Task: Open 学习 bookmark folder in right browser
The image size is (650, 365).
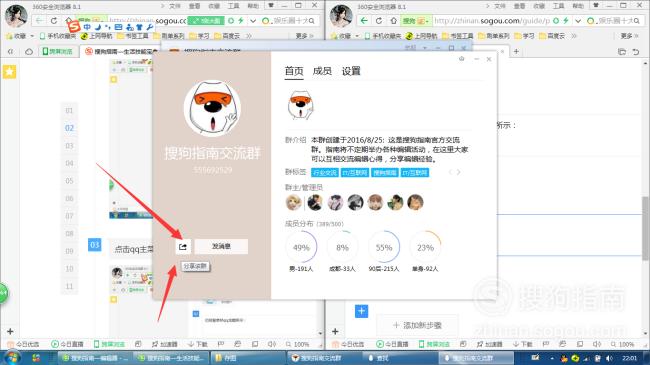Action: tap(524, 36)
